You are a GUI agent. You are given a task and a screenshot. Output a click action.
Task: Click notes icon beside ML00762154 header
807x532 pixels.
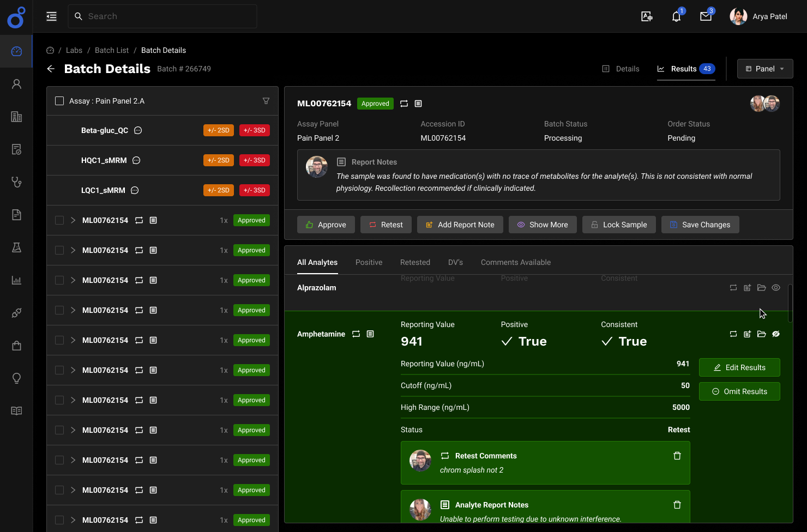[418, 104]
